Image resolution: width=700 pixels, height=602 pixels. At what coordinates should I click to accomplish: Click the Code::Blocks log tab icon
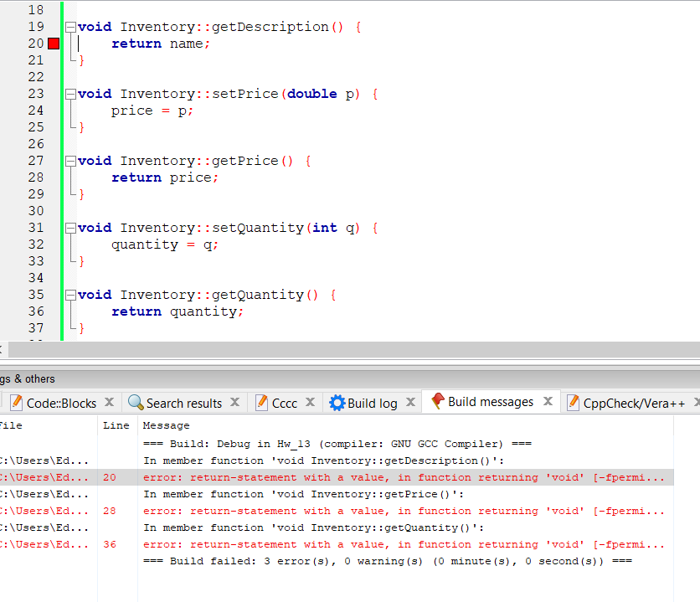click(18, 402)
